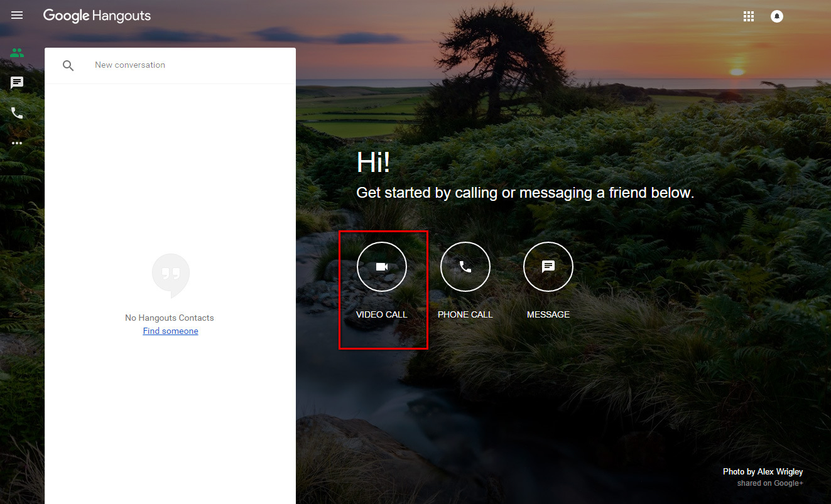Switch to the Conversations sidebar panel
Image resolution: width=831 pixels, height=504 pixels.
(17, 82)
